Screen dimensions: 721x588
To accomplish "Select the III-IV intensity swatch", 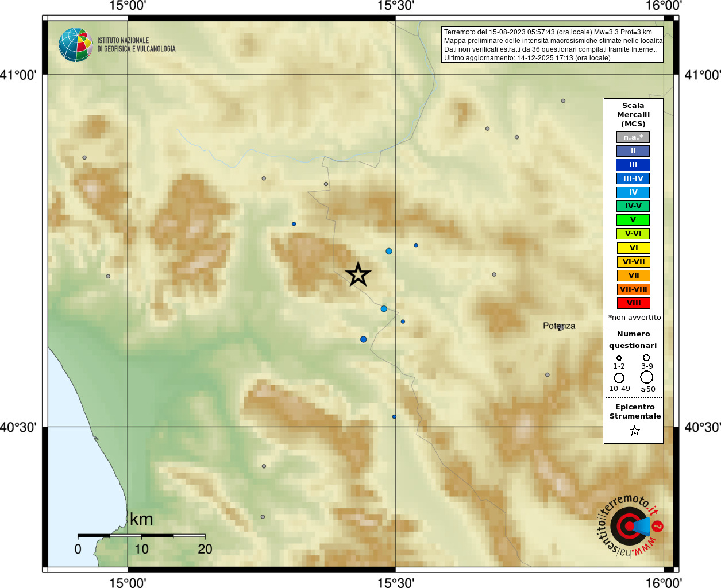I will pyautogui.click(x=633, y=179).
